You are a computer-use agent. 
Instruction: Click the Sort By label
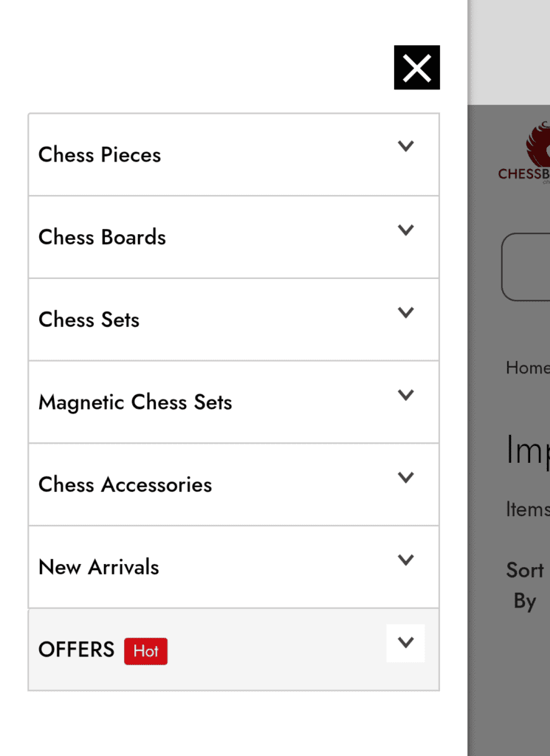point(525,585)
